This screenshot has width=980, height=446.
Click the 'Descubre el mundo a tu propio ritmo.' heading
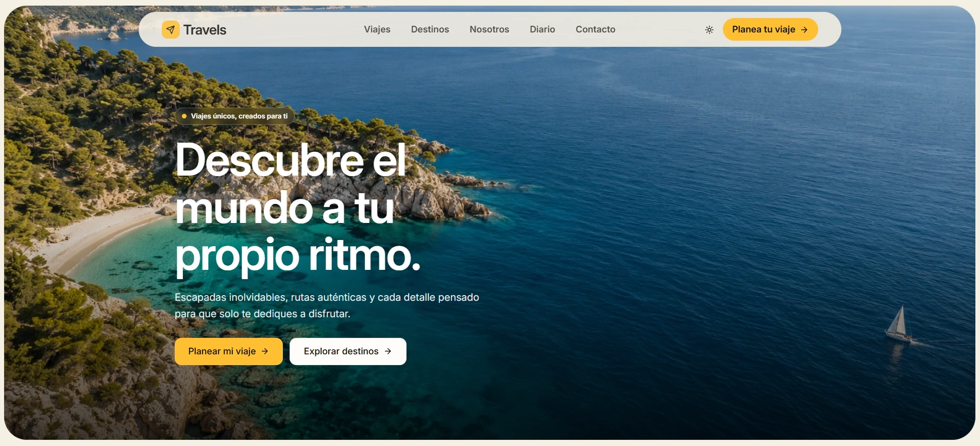298,207
